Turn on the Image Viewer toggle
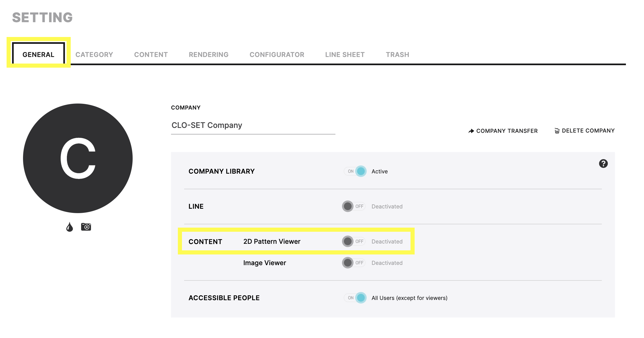Viewport: 644px width, 338px height. [354, 263]
